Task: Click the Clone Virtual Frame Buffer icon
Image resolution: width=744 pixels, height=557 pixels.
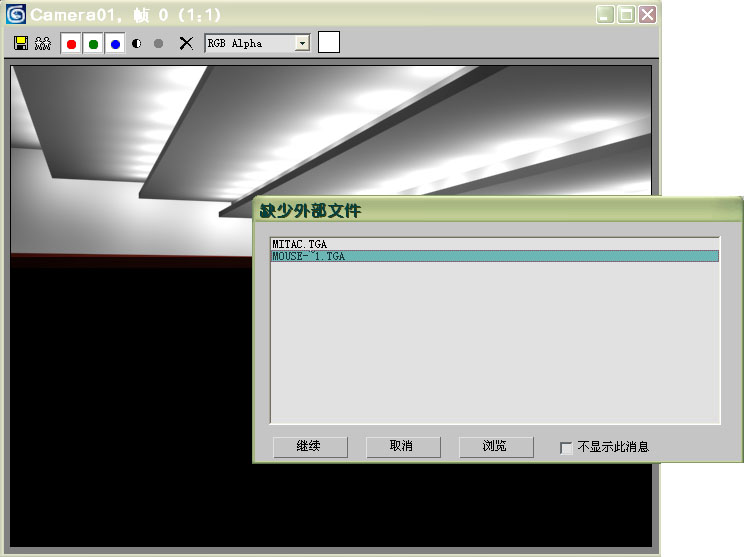Action: coord(43,43)
